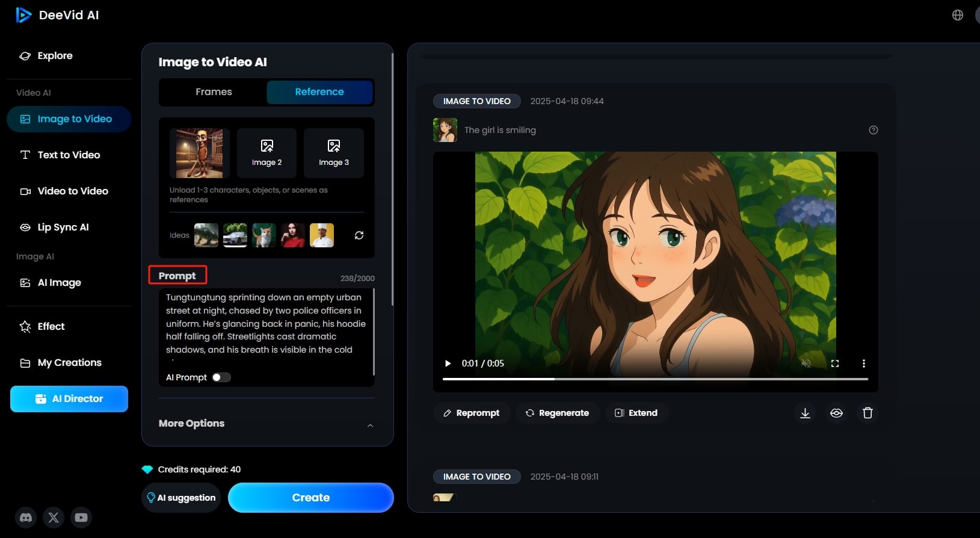Click the Create button
The image size is (980, 538).
(311, 498)
